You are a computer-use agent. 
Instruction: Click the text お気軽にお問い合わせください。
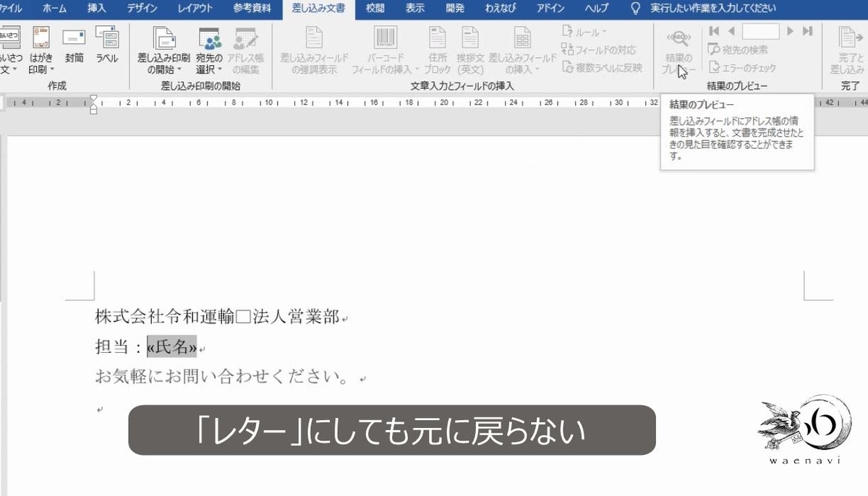223,377
